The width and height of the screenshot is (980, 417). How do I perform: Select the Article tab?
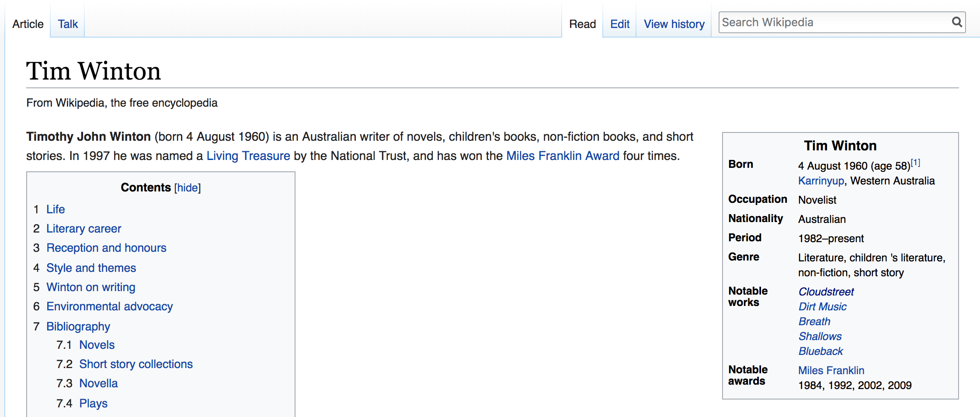tap(28, 24)
